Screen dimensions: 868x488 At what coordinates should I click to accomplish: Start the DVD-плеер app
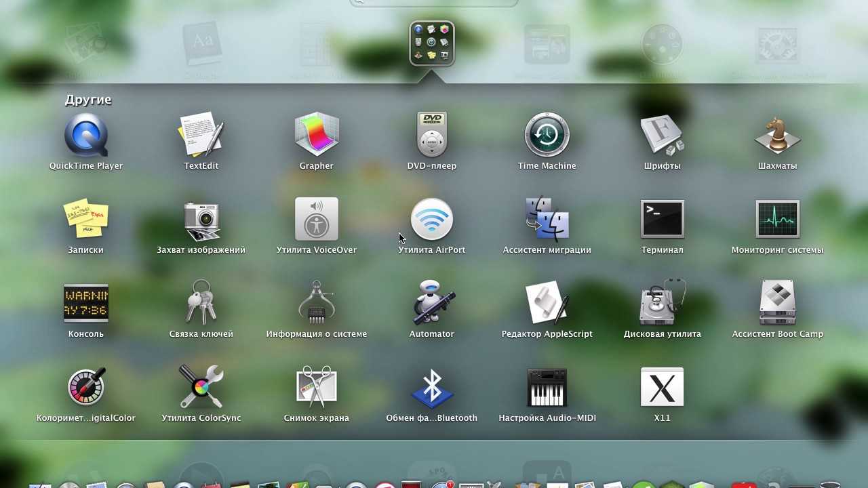[432, 135]
